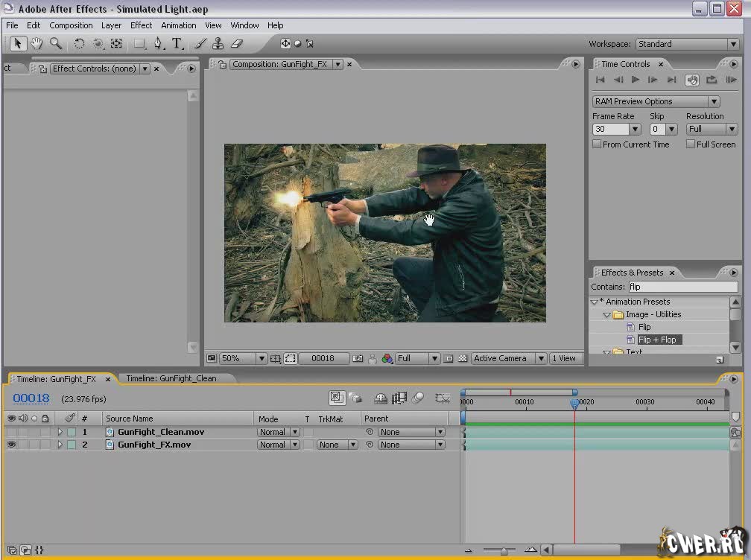Screen dimensions: 751x560
Task: Expand the GunFight_FX.mov layer properties
Action: click(60, 445)
